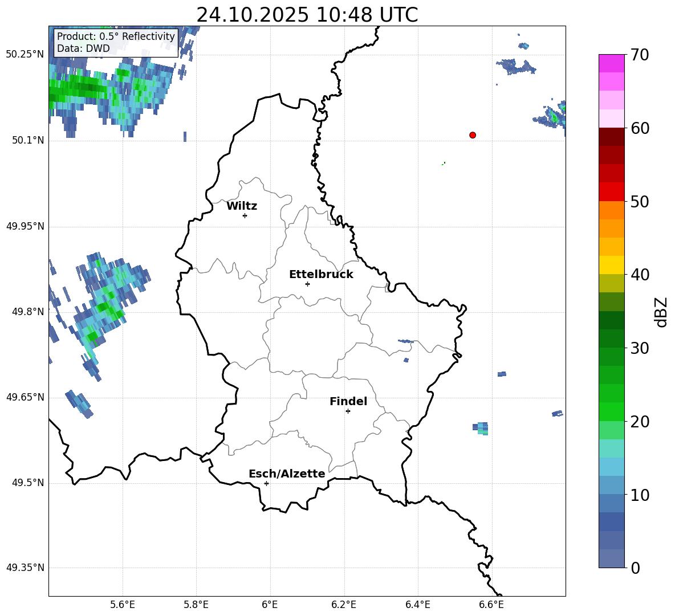This screenshot has height=616, width=675.
Task: Click the 70 tick label on colorbar
Action: coord(639,55)
